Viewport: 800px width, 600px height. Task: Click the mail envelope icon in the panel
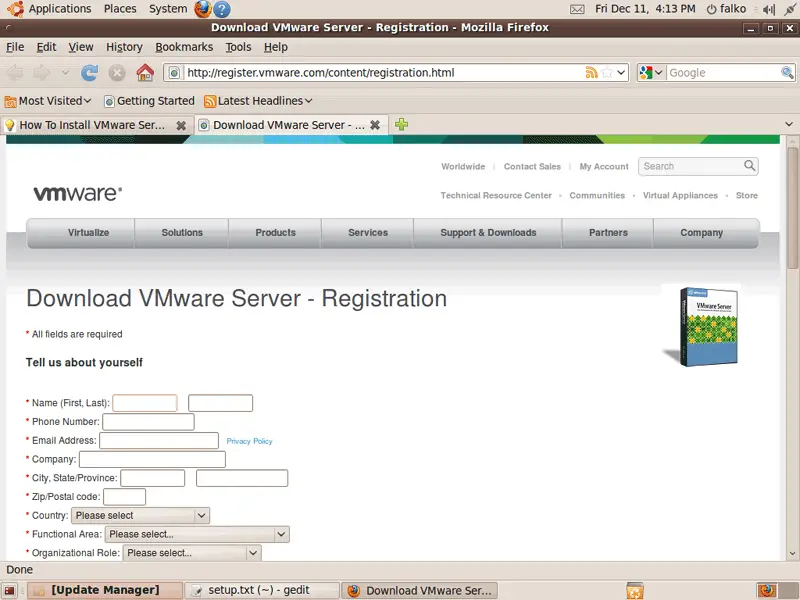click(x=577, y=9)
